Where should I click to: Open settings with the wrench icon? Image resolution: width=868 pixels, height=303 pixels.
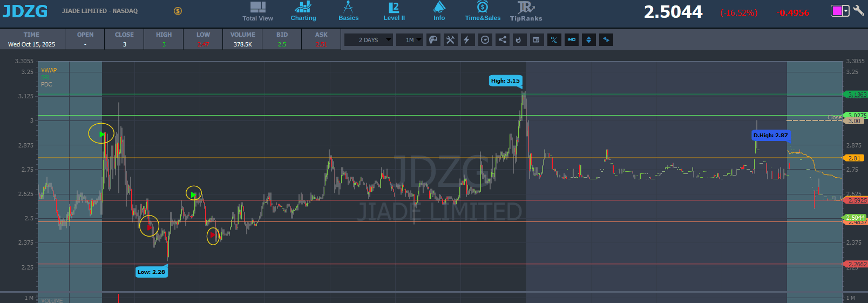(858, 10)
